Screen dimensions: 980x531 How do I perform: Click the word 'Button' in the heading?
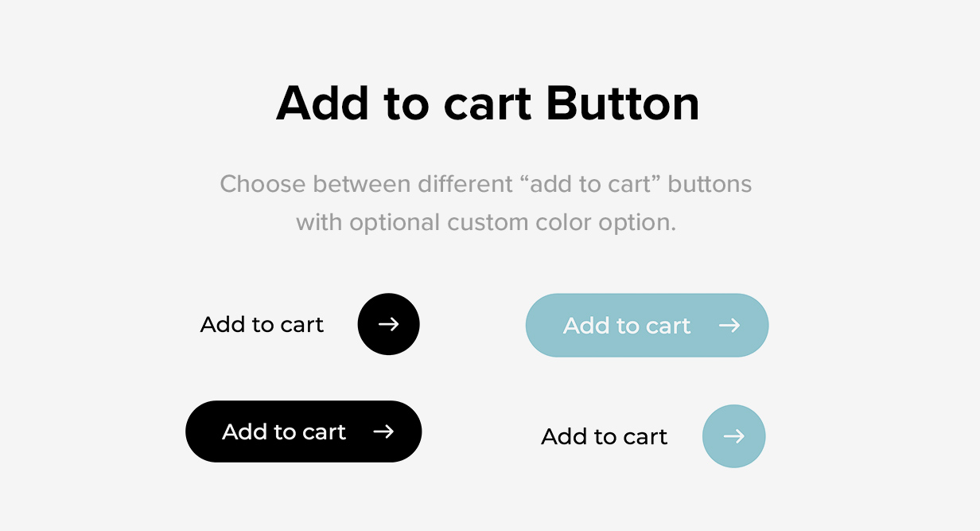622,103
